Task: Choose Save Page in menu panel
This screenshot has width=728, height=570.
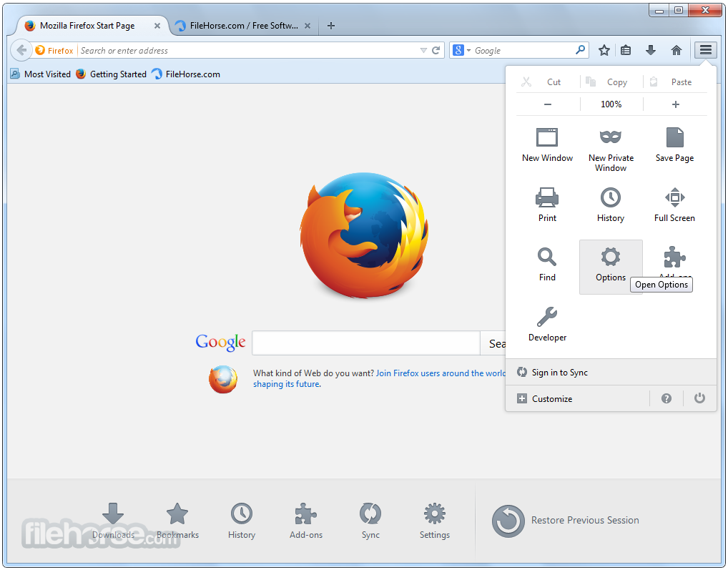Action: coord(674,144)
